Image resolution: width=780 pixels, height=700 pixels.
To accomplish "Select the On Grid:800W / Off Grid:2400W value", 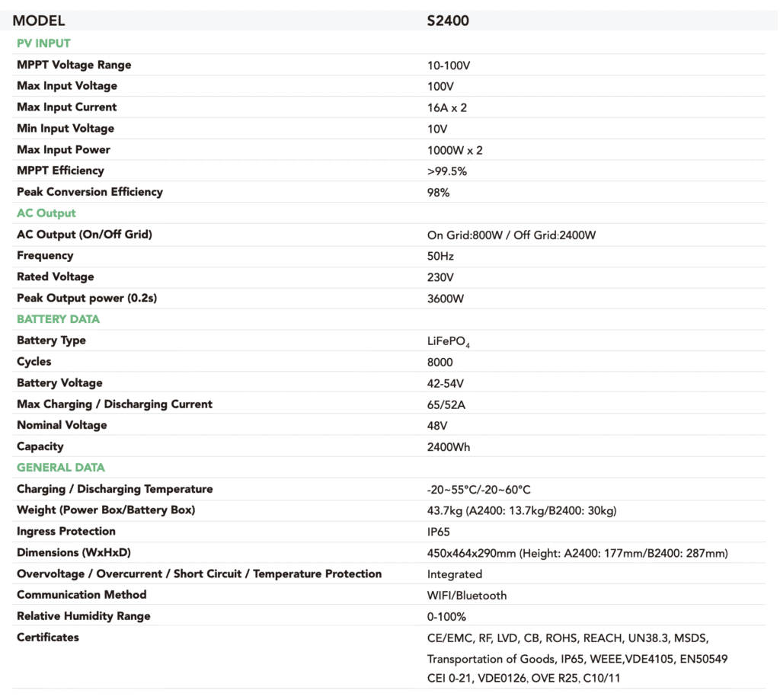I will [x=511, y=235].
